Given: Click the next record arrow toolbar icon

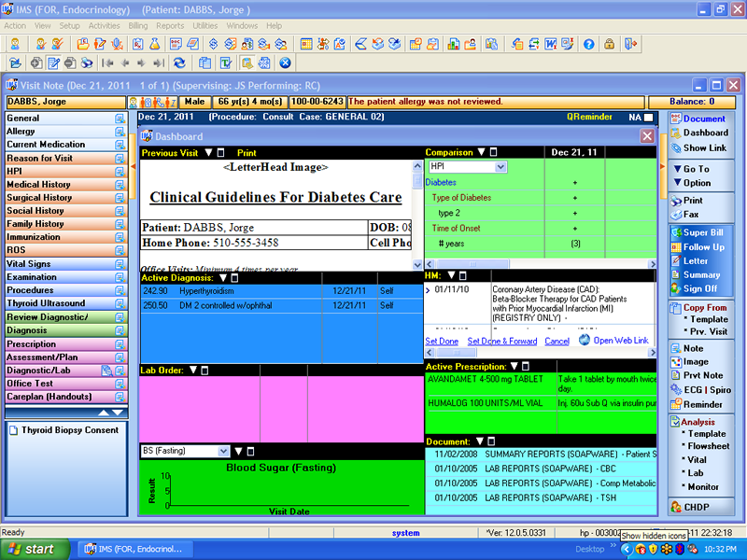Looking at the screenshot, I should [141, 63].
